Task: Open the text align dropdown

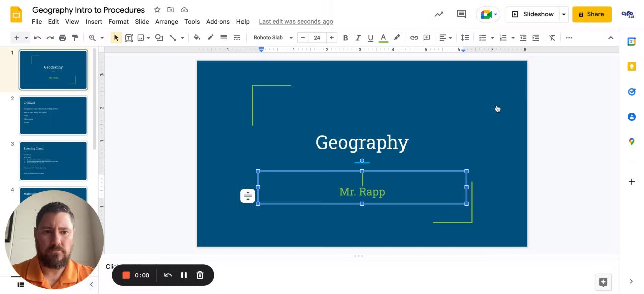Action: pyautogui.click(x=445, y=38)
